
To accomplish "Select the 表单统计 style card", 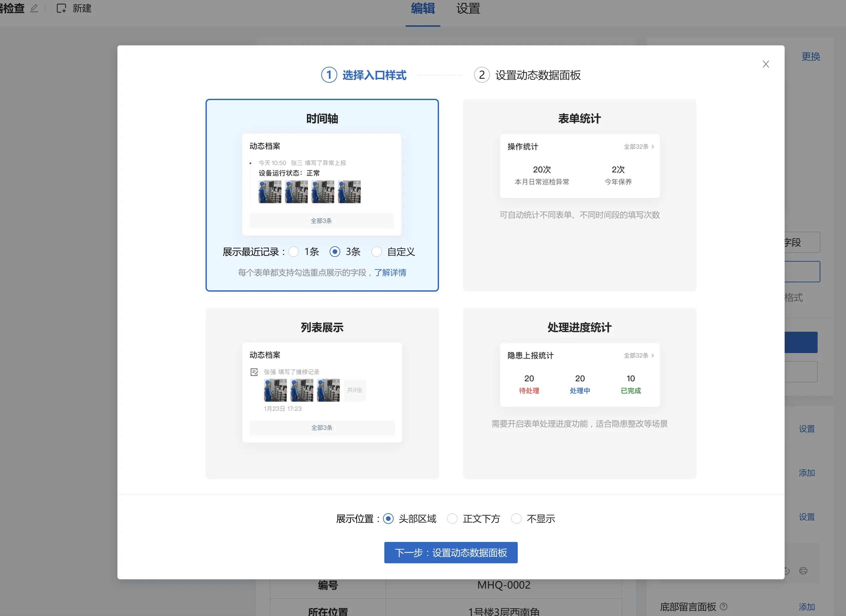I will click(579, 195).
